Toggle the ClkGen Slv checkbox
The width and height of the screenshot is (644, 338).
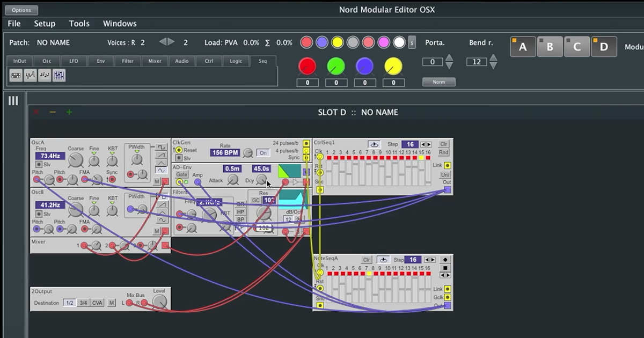point(179,158)
